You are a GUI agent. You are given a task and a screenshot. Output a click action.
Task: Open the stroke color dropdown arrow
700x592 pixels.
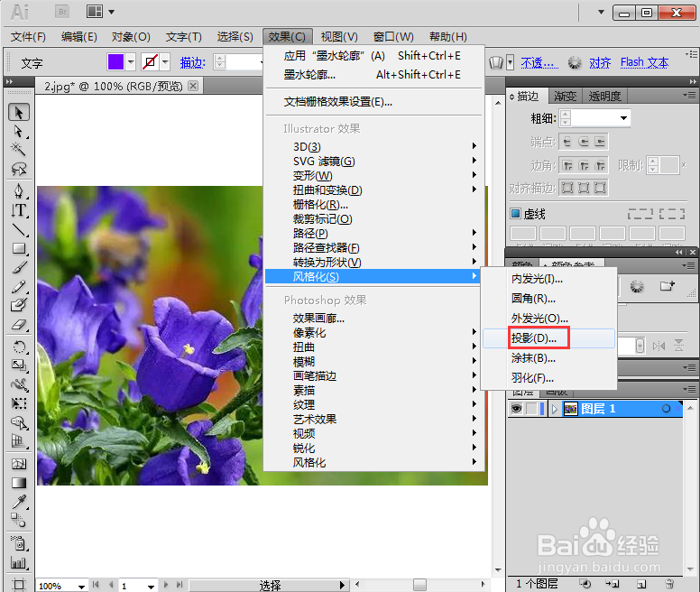click(x=166, y=62)
